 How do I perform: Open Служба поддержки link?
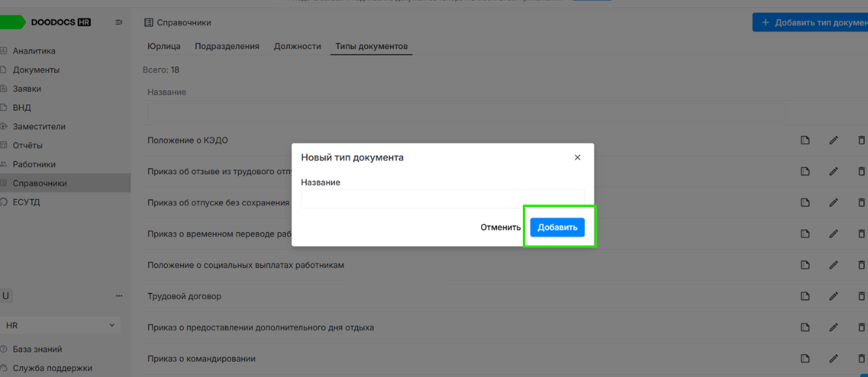point(52,368)
